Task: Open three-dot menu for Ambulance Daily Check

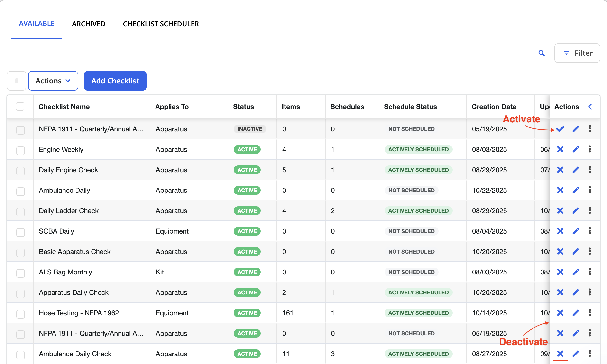Action: click(x=589, y=354)
